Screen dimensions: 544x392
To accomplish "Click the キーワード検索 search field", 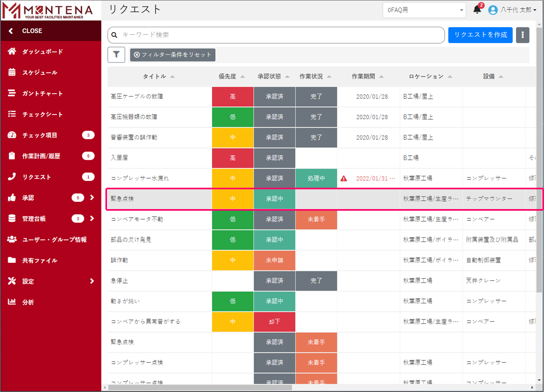I will 276,35.
